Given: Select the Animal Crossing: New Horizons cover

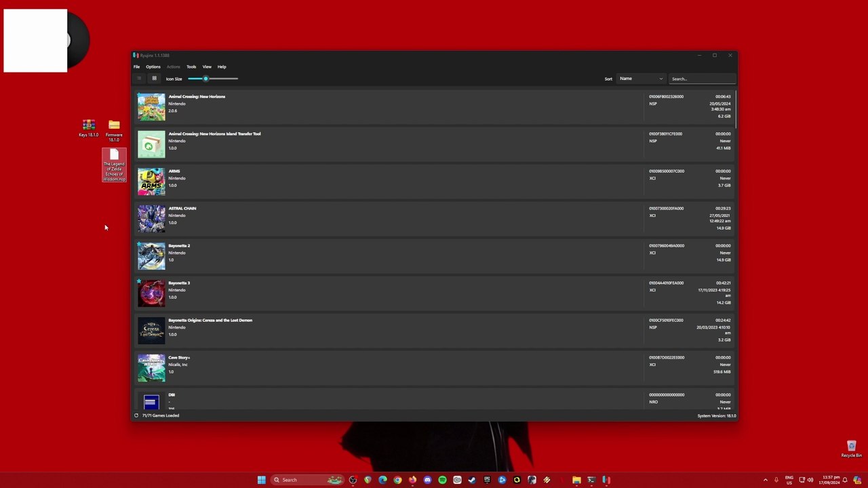Looking at the screenshot, I should pyautogui.click(x=151, y=107).
